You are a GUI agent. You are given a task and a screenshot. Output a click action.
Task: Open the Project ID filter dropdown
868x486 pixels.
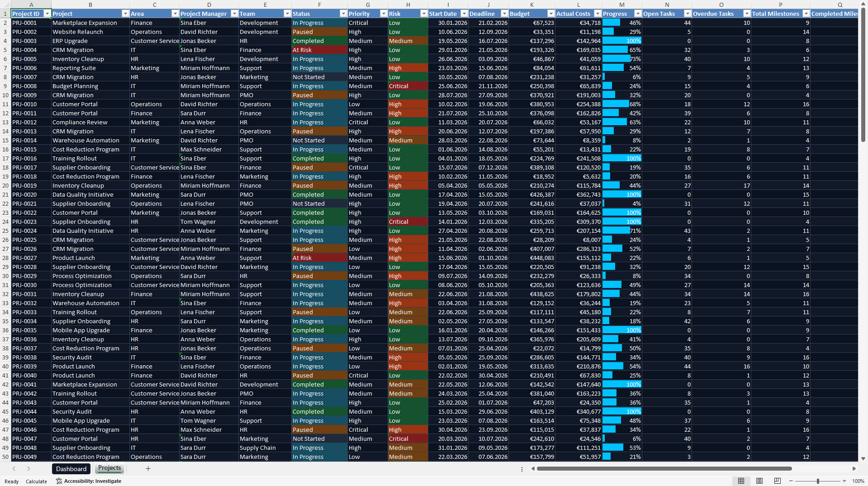(47, 14)
